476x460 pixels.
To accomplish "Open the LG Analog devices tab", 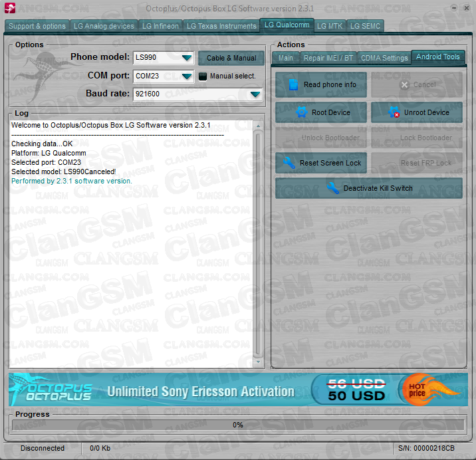I will [104, 26].
